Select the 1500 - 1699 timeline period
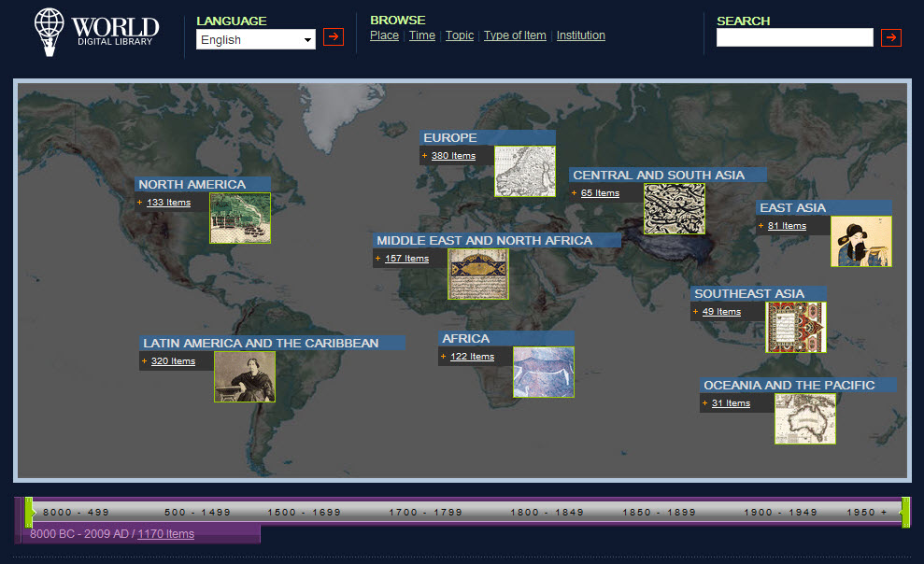 pos(305,513)
